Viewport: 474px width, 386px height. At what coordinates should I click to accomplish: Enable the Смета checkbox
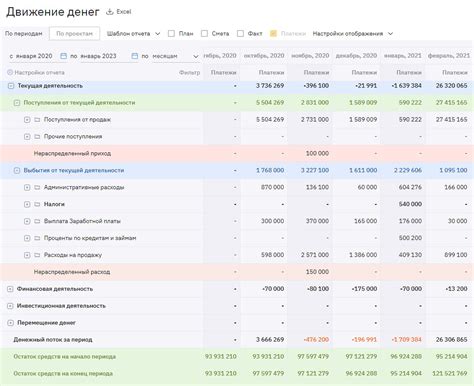[204, 33]
